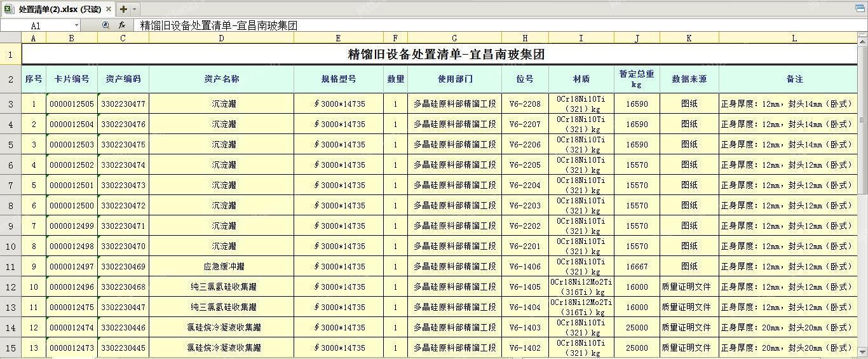The width and height of the screenshot is (868, 359).
Task: Select column L header
Action: [794, 38]
